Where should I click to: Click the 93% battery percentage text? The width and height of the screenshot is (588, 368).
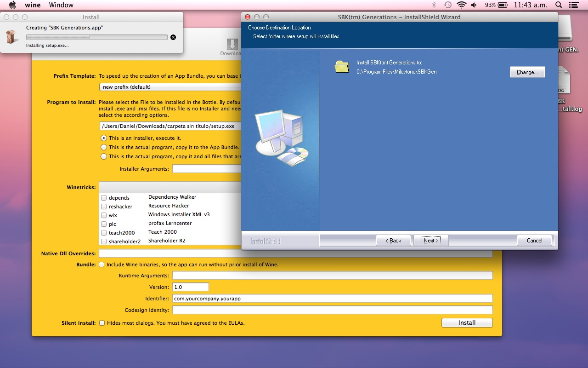tap(490, 5)
